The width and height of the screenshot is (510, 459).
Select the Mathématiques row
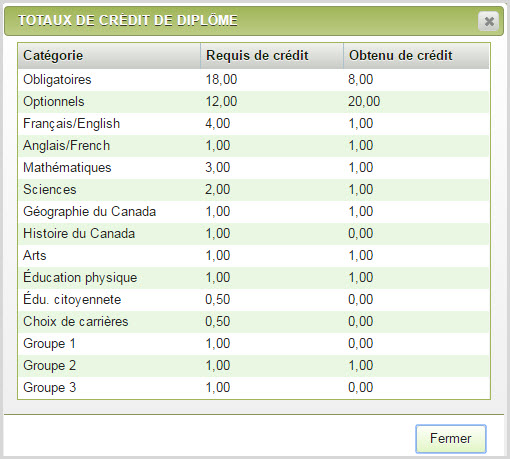[254, 168]
